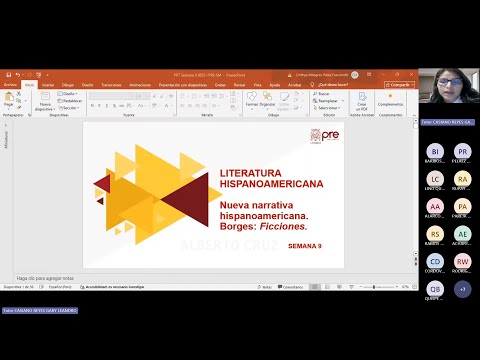480x360 pixels.
Task: Click the increase font size icon
Action: point(155,96)
